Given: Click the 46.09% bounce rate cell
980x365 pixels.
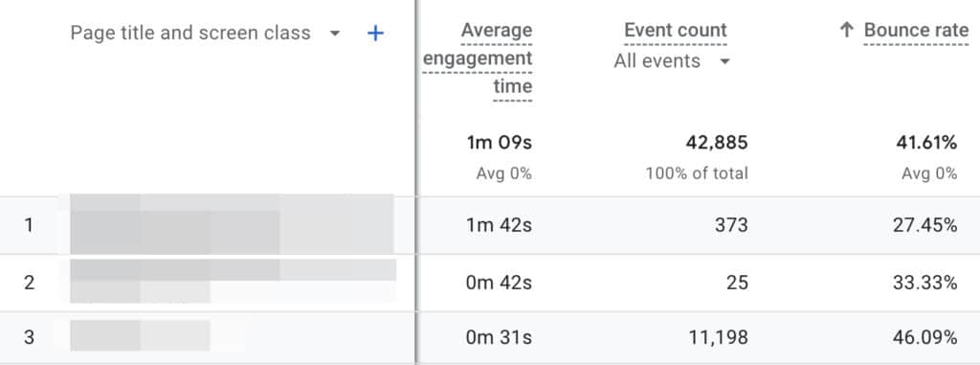Looking at the screenshot, I should pyautogui.click(x=925, y=337).
